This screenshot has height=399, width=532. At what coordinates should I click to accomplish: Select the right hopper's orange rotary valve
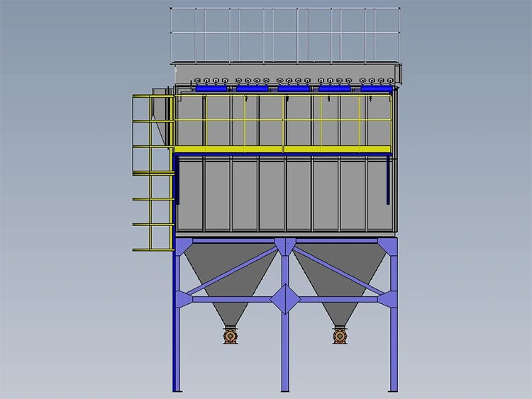[x=340, y=336]
